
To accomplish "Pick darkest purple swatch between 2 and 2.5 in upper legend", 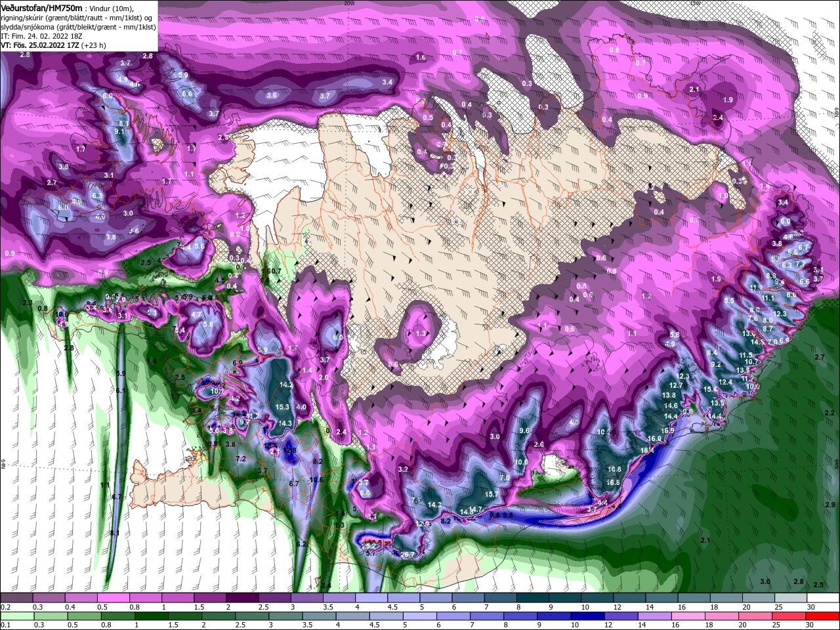I will [x=242, y=598].
